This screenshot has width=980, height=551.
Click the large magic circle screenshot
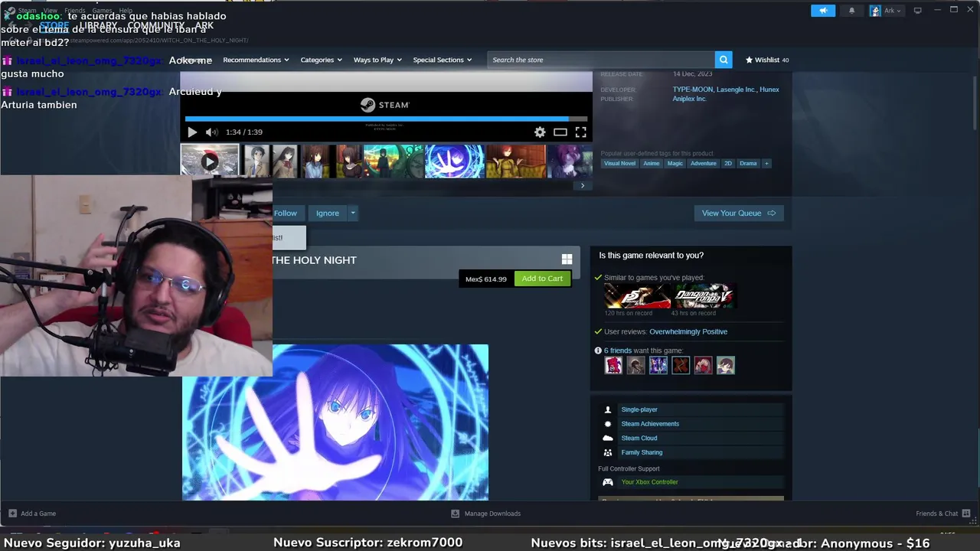335,422
